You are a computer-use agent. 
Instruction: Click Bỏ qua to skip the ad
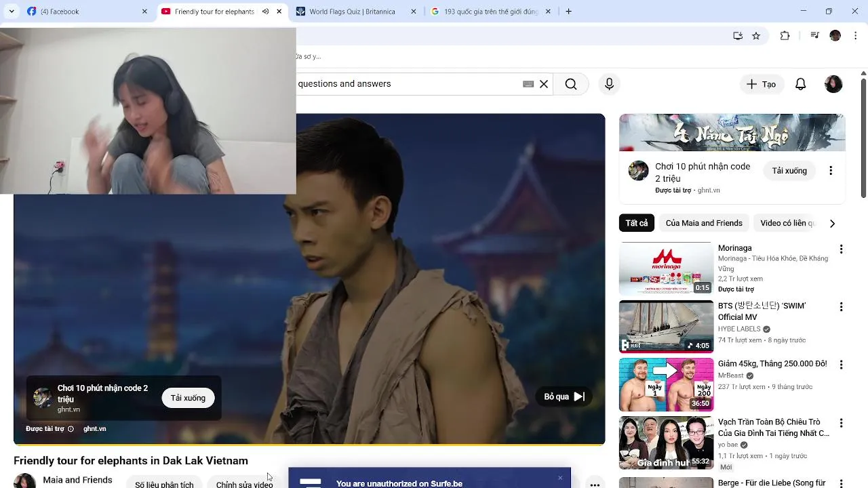564,396
